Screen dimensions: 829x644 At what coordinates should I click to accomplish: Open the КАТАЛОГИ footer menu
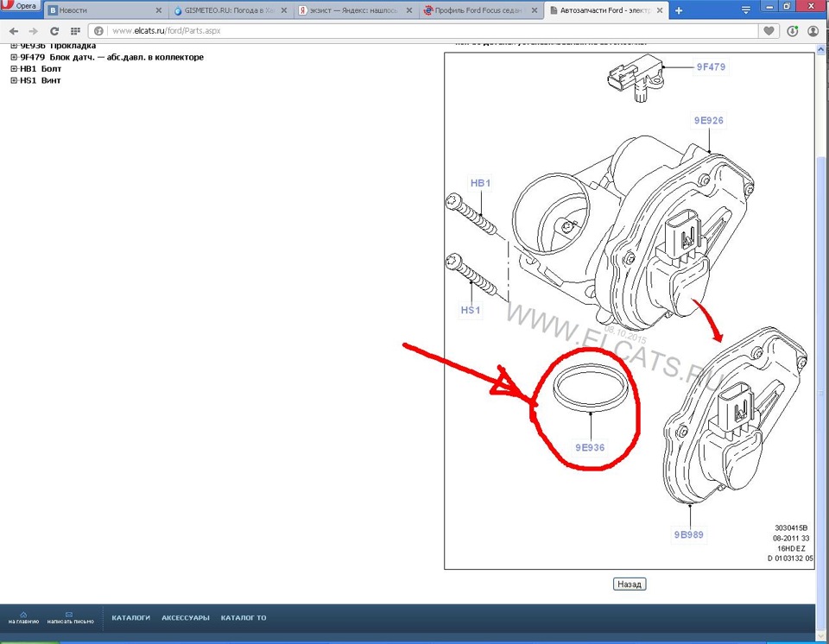tap(130, 617)
